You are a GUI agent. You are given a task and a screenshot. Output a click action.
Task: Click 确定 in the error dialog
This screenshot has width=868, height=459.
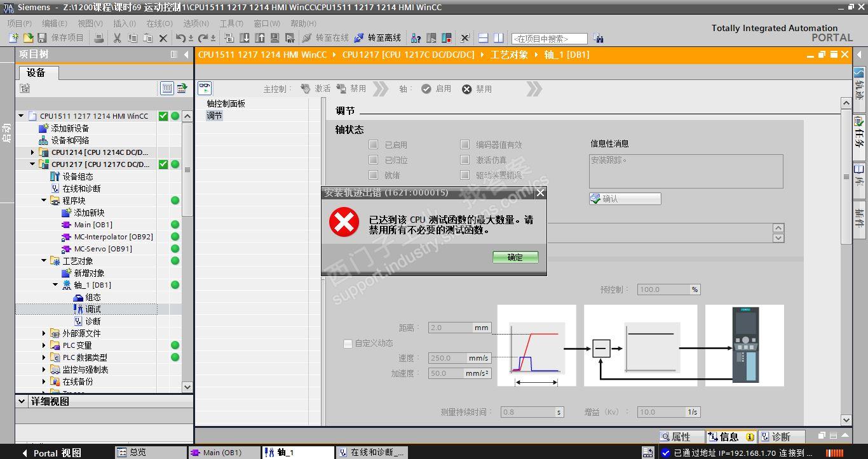pos(515,257)
